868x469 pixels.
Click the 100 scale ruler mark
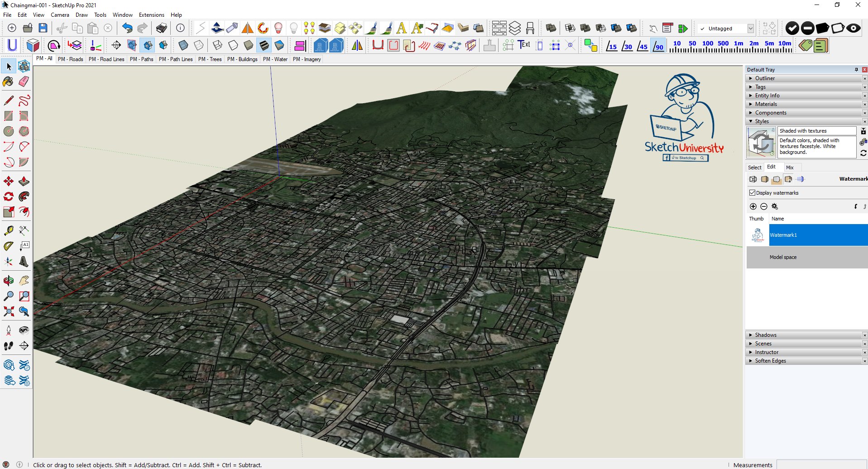point(708,45)
